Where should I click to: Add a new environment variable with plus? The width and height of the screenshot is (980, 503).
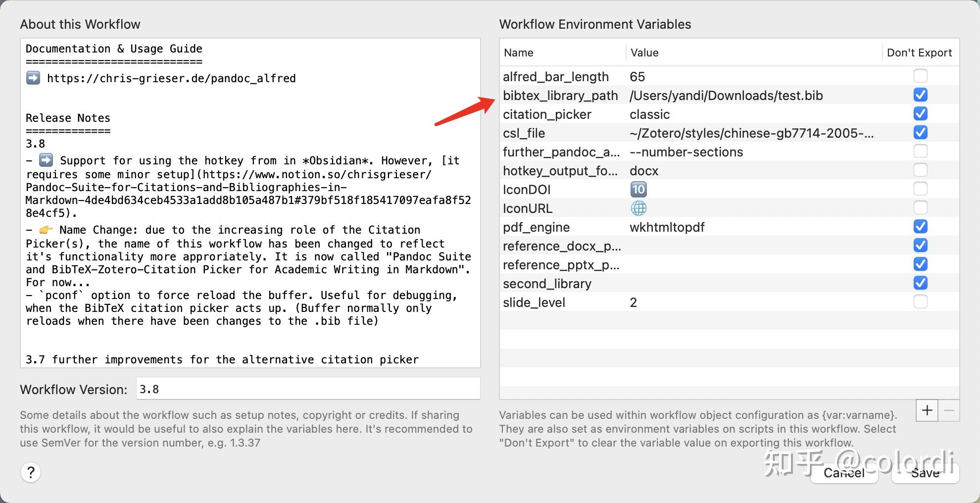(x=927, y=410)
